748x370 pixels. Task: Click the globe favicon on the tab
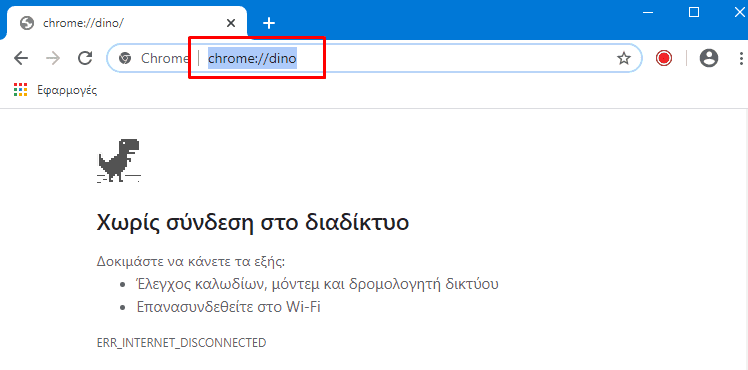[27, 23]
